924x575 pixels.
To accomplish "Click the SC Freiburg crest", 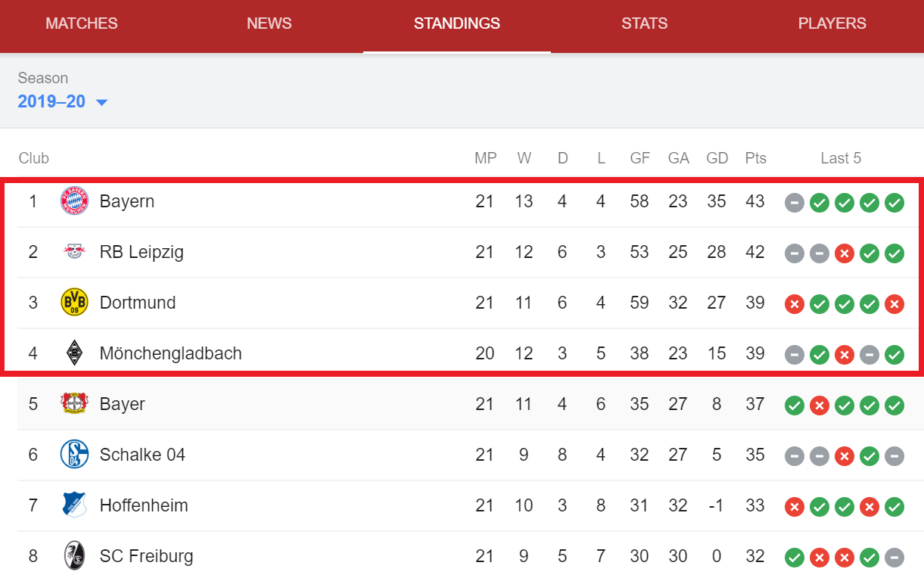I will (74, 556).
